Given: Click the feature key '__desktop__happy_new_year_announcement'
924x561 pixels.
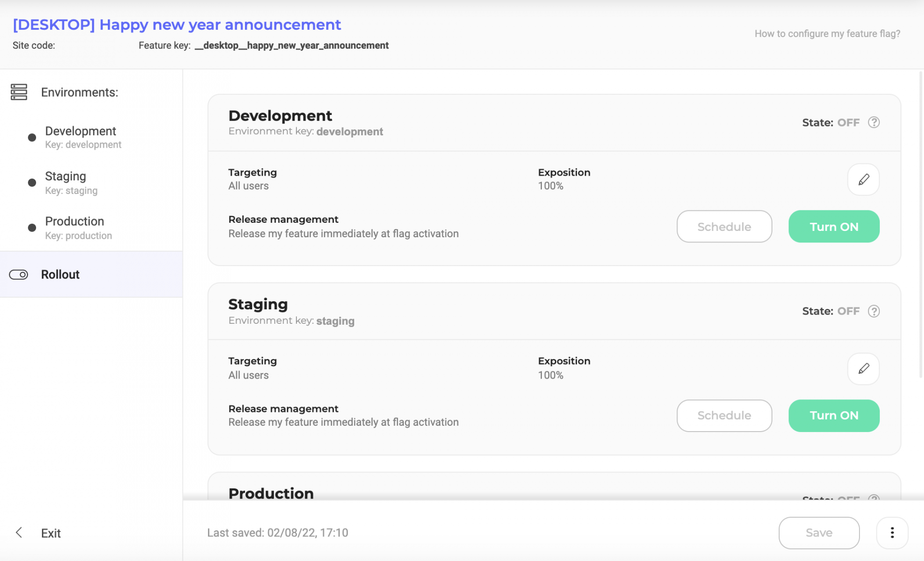Looking at the screenshot, I should (x=292, y=45).
